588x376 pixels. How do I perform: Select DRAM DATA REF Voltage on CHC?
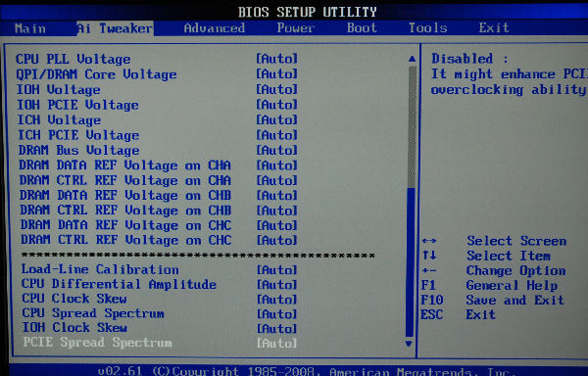pos(126,225)
